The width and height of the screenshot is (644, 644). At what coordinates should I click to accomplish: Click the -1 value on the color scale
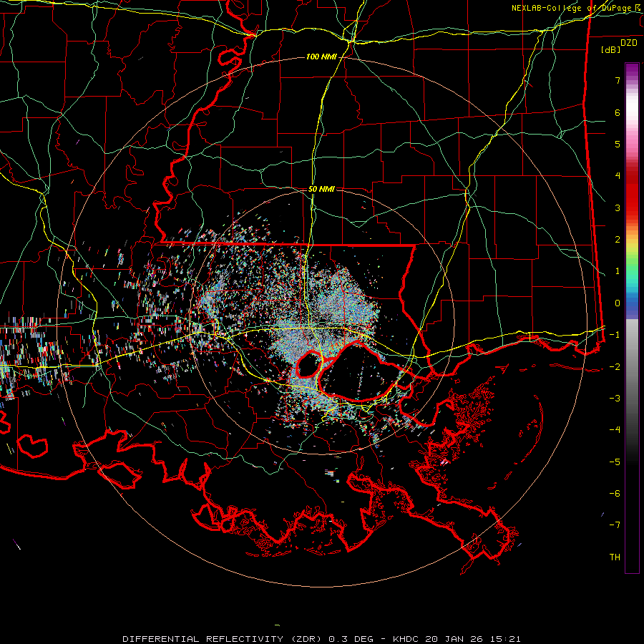coord(615,335)
